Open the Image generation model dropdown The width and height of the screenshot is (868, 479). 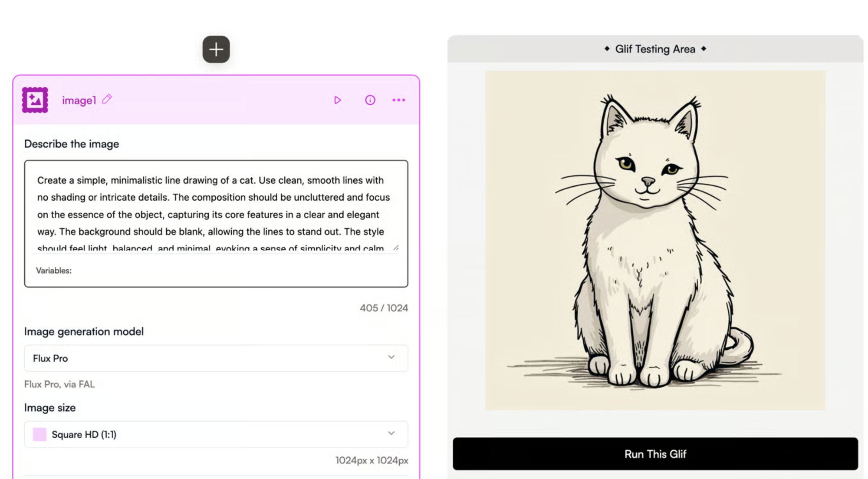pos(208,358)
